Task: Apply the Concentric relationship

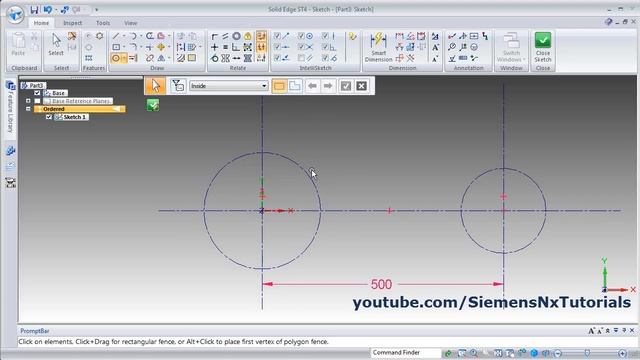Action: 236,36
